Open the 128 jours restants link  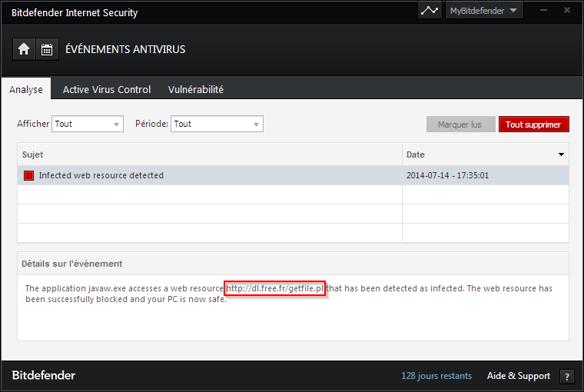pos(436,376)
